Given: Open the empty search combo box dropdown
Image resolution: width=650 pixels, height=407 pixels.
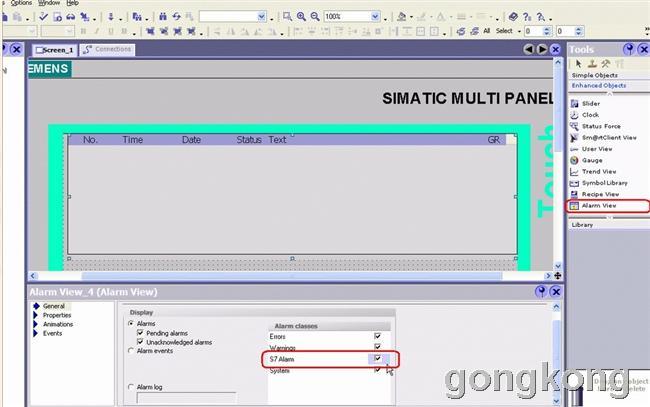Looking at the screenshot, I should click(x=262, y=17).
